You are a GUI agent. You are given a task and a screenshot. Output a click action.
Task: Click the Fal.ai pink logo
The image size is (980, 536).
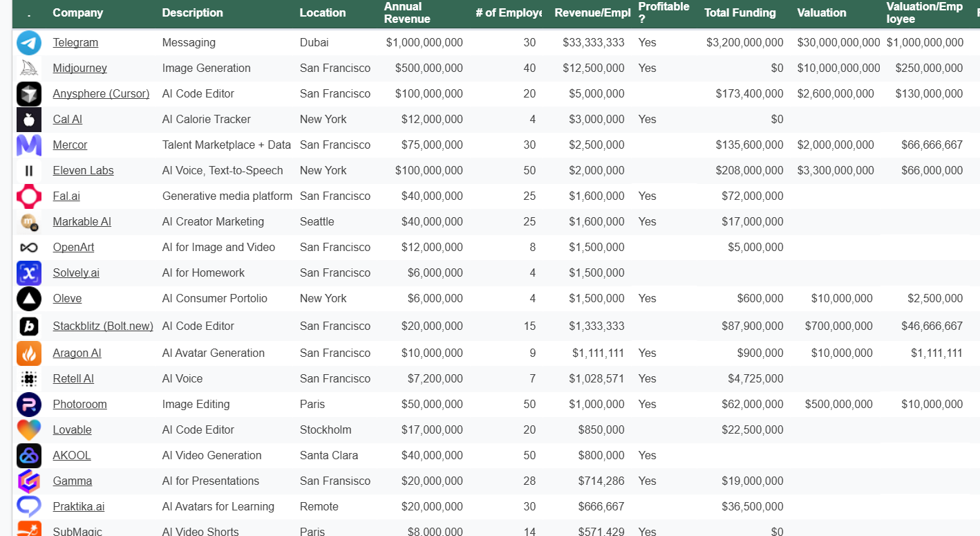point(29,196)
